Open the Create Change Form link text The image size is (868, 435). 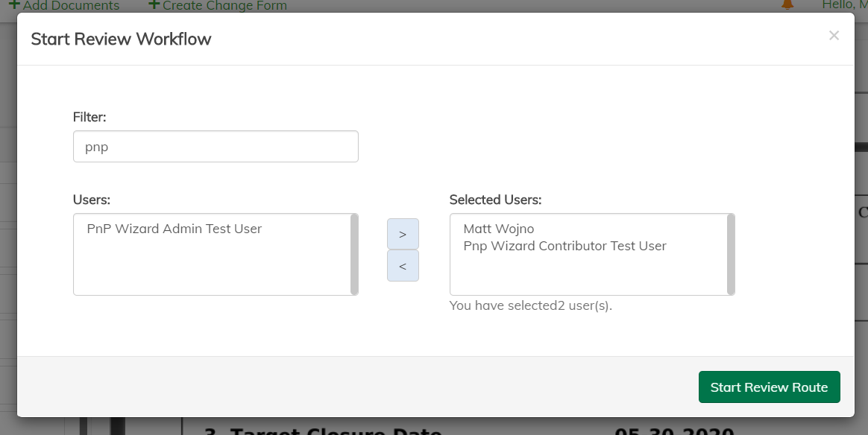click(225, 5)
